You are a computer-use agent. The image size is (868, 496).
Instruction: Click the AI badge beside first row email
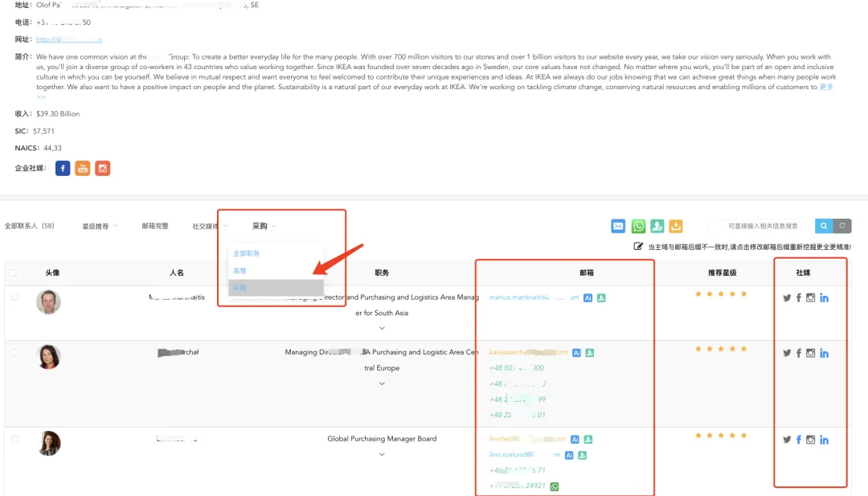pyautogui.click(x=588, y=297)
